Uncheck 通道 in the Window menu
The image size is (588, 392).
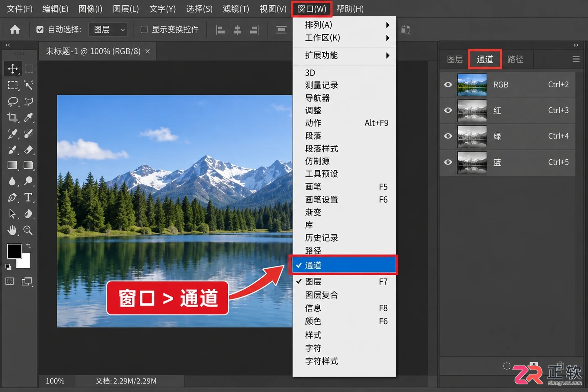[343, 265]
